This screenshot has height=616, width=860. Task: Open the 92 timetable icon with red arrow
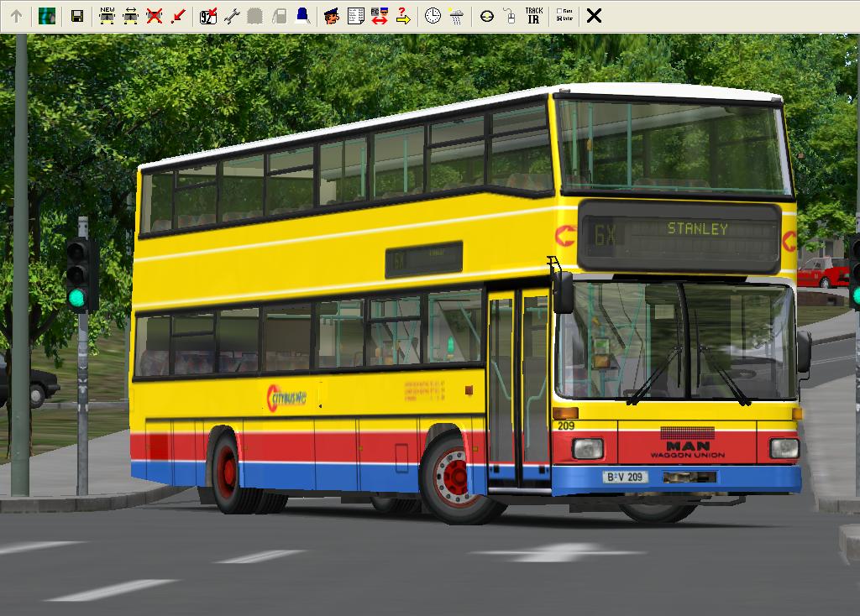coord(208,16)
